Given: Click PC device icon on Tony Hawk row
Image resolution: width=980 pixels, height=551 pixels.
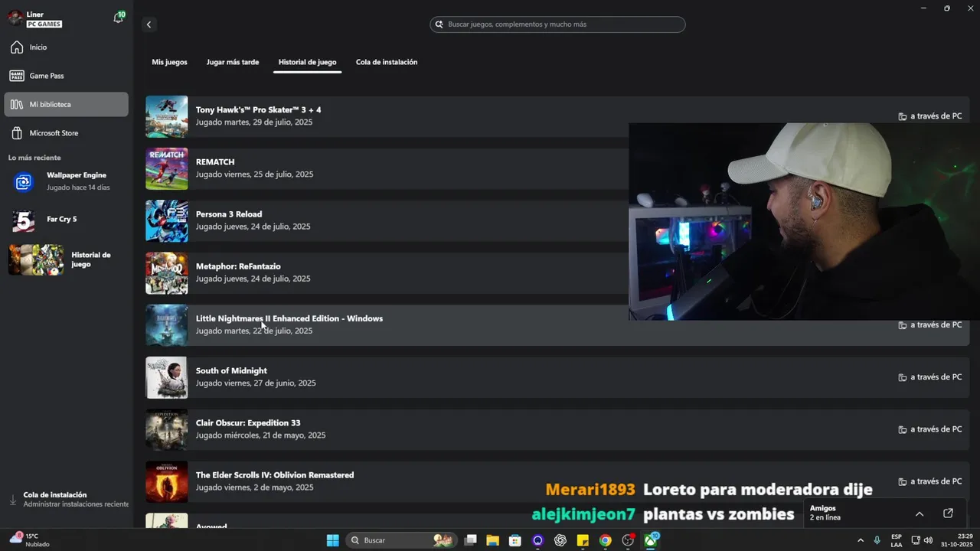Looking at the screenshot, I should click(903, 116).
